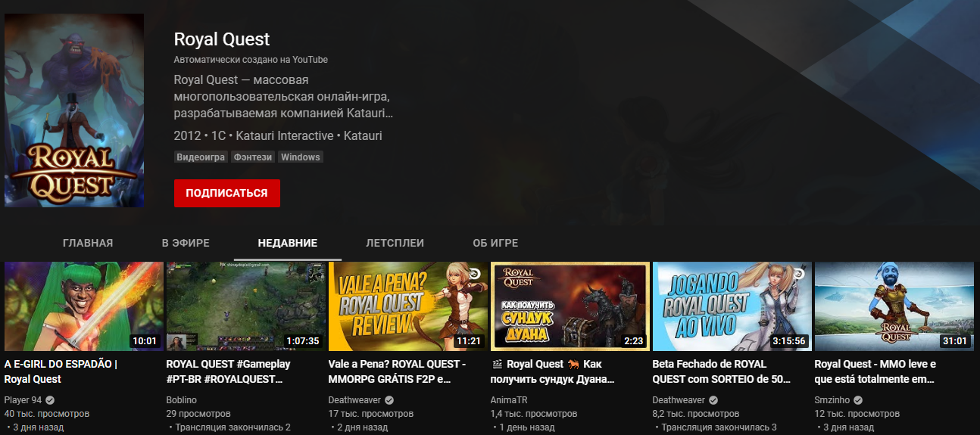Click verified badge beside Deathweaver under Beta Fechado
Viewport: 980px width, 435px height.
713,400
